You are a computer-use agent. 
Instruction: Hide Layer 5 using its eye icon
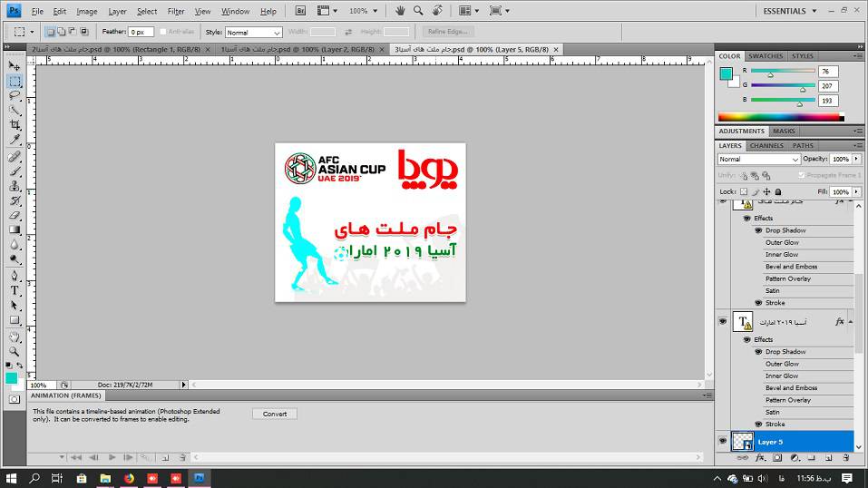tap(722, 442)
